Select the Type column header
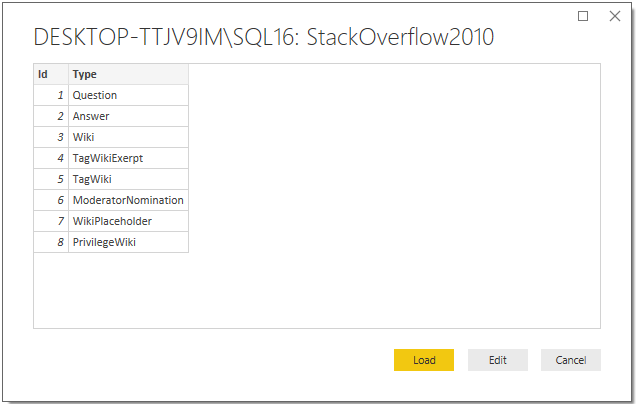Screen dimensions: 636x404 [x=128, y=74]
